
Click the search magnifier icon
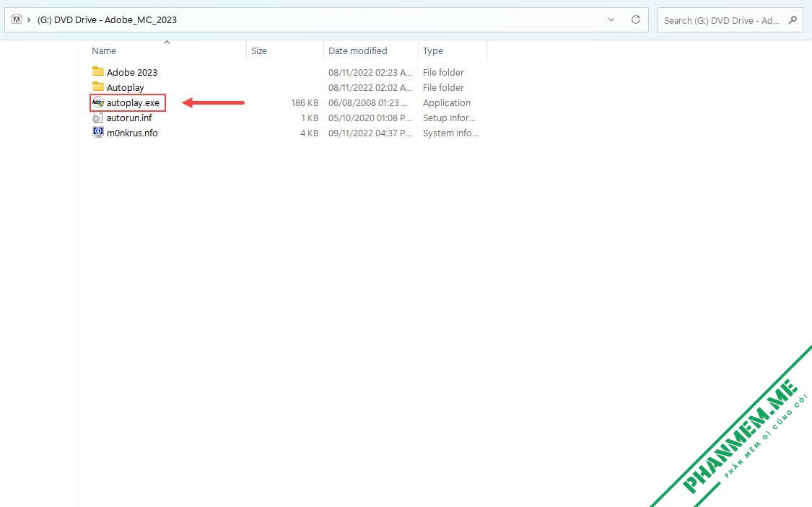point(793,19)
